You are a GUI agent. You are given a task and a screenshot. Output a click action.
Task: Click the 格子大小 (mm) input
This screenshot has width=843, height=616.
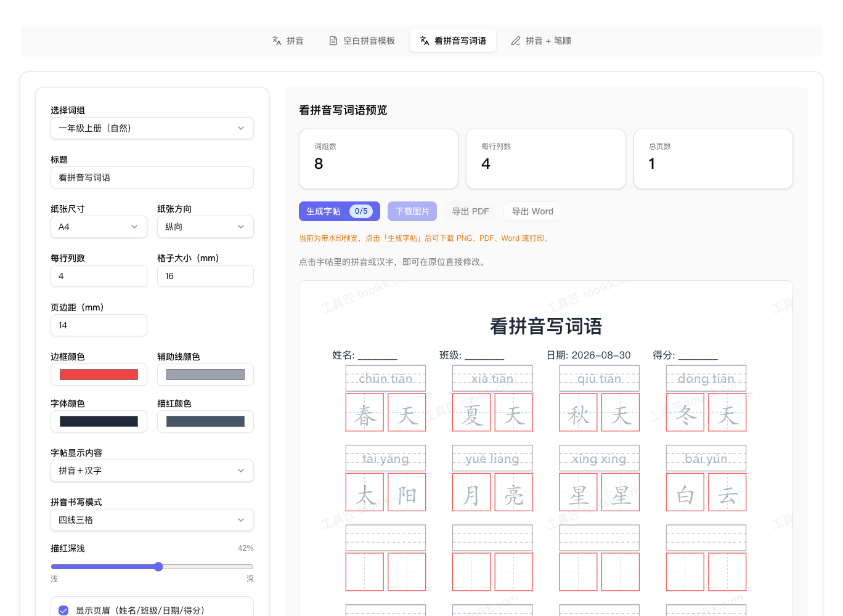tap(205, 276)
